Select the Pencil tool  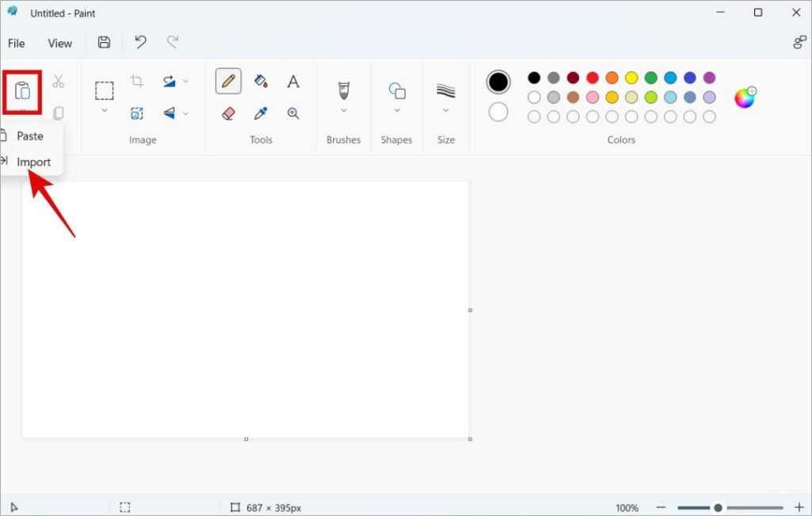(x=228, y=81)
